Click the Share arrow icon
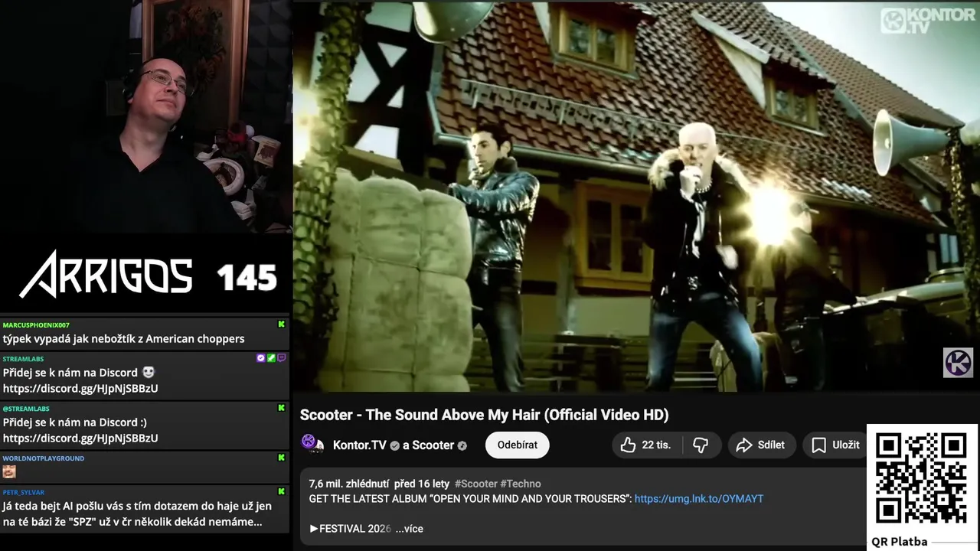Screen dimensions: 980x551 pyautogui.click(x=744, y=445)
